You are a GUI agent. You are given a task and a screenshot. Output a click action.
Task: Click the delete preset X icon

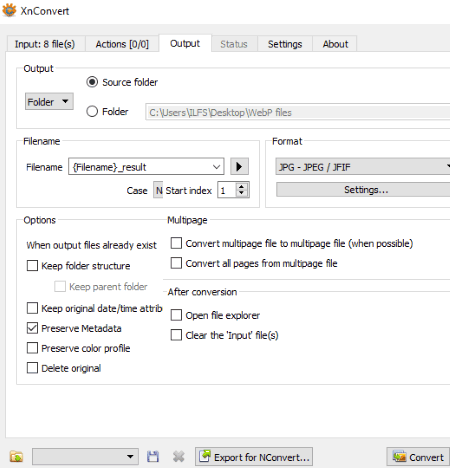[179, 456]
